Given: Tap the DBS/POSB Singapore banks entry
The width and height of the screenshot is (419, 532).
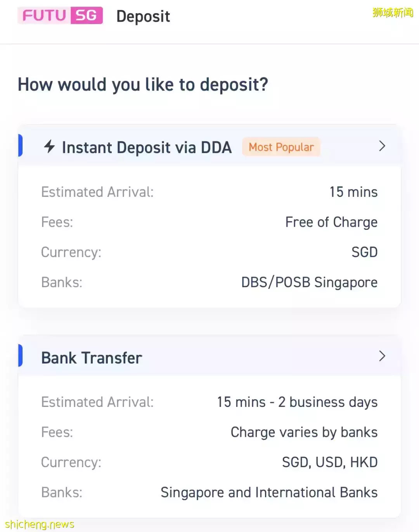Looking at the screenshot, I should tap(309, 282).
